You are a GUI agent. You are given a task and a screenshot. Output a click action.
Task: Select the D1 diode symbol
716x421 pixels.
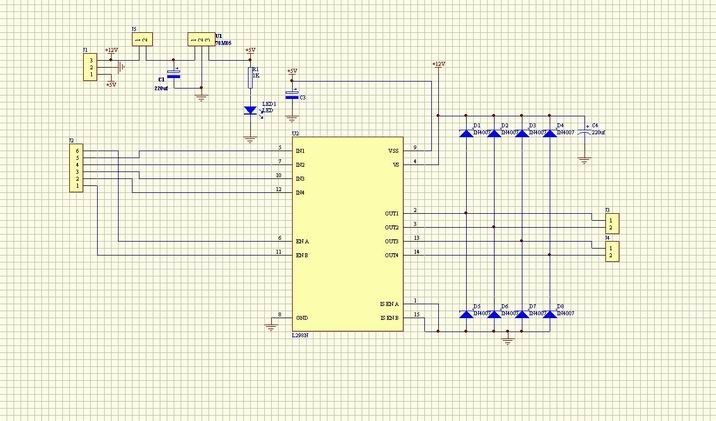(466, 133)
